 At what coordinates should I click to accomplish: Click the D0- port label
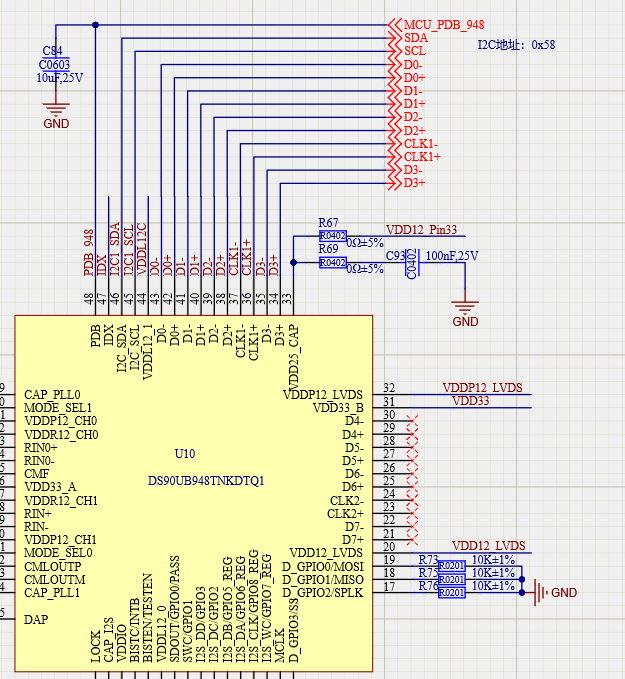coord(413,65)
